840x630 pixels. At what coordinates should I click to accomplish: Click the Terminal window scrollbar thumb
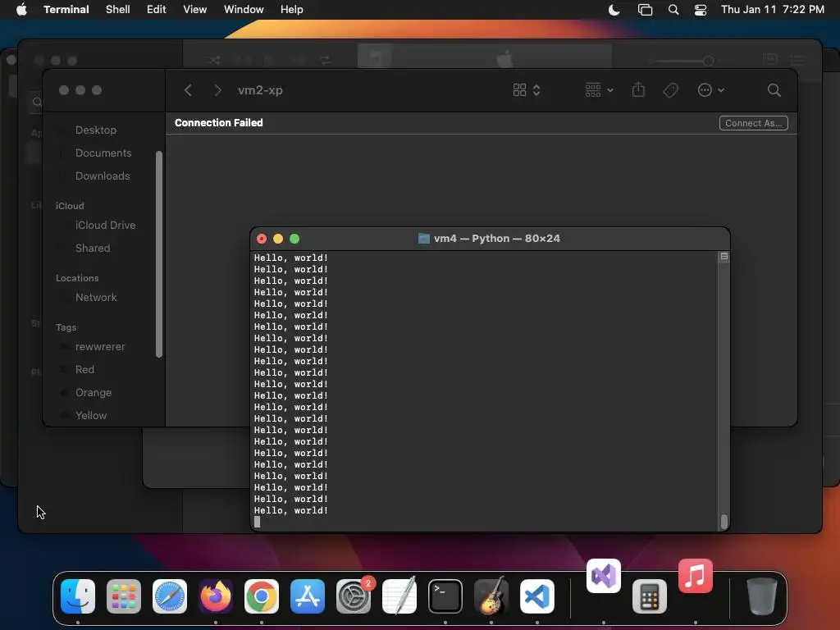coord(724,521)
